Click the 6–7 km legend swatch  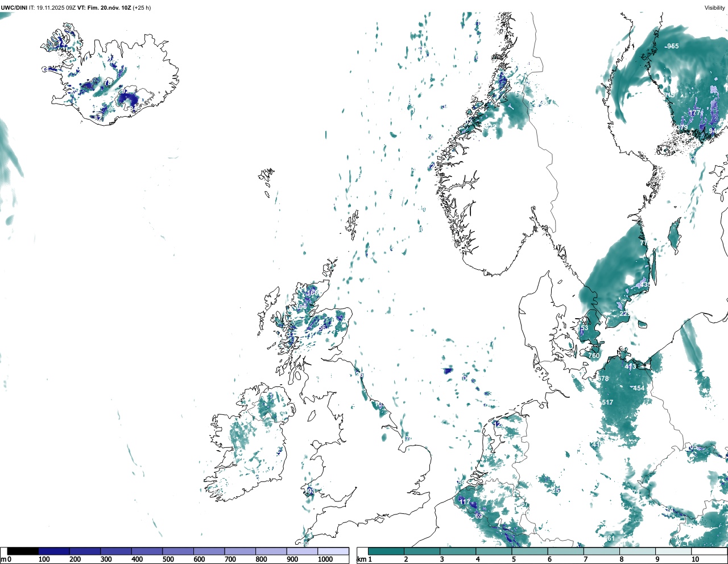(565, 551)
